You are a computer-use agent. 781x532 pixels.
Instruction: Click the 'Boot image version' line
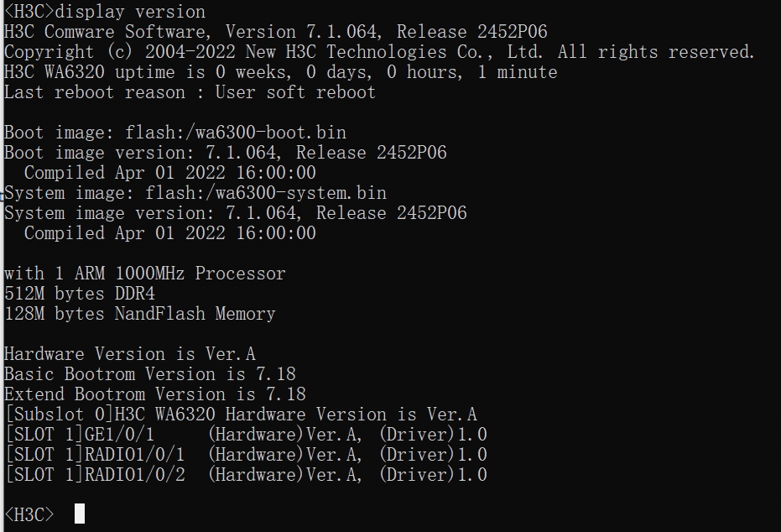[x=225, y=153]
